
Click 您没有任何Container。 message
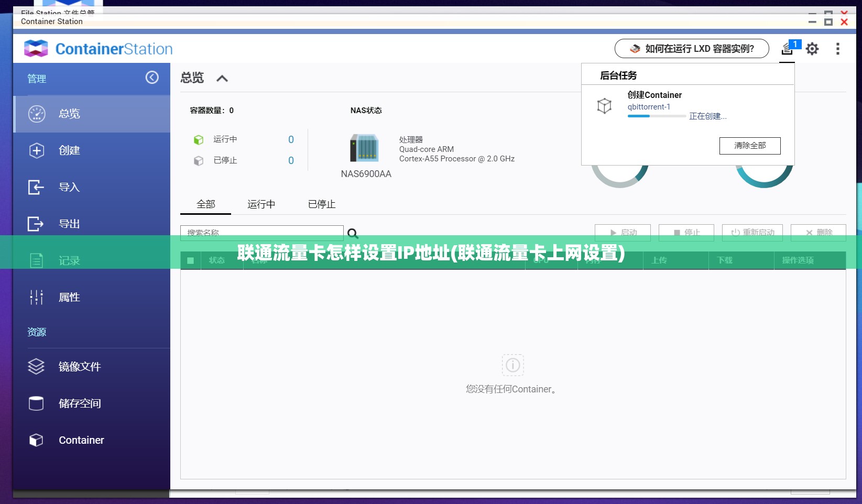coord(512,389)
